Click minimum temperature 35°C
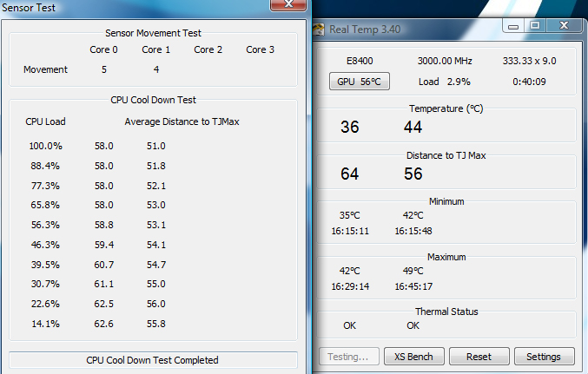The image size is (588, 374). [x=349, y=215]
